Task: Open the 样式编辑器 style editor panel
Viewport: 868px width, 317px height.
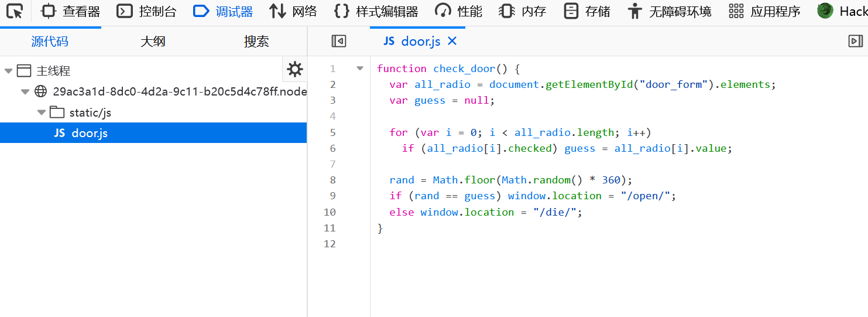Action: point(376,11)
